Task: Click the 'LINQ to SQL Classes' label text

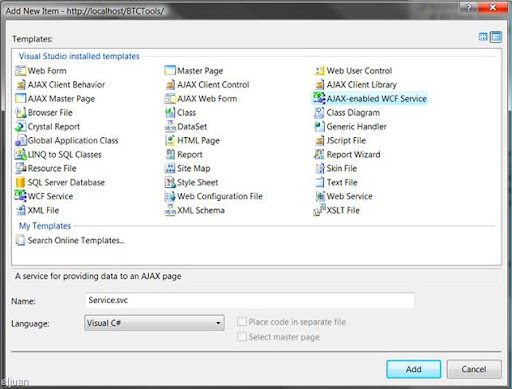Action: coord(65,155)
